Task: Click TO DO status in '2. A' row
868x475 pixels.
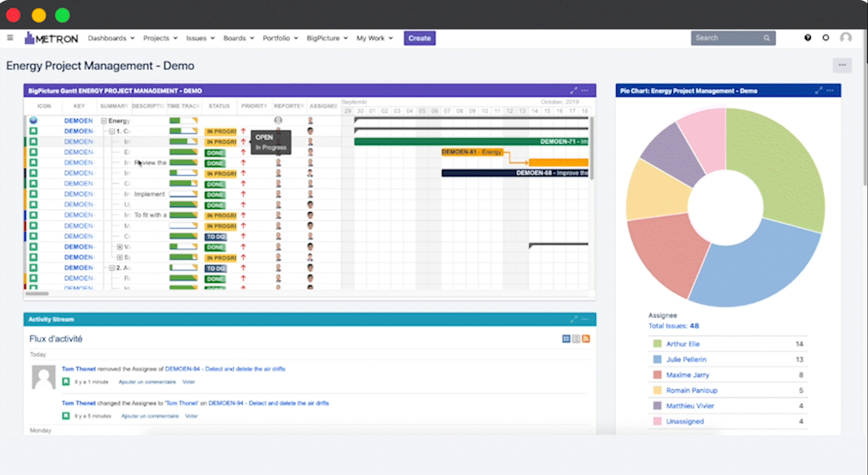Action: tap(216, 268)
